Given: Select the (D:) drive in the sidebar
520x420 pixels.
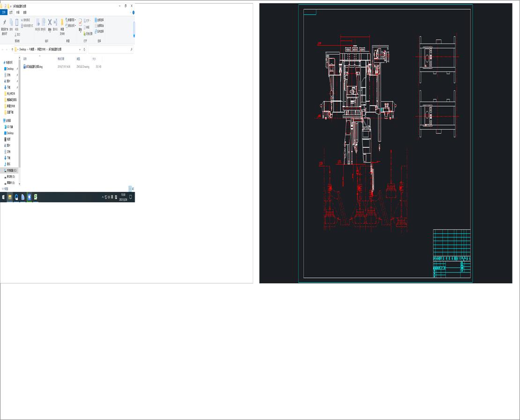Looking at the screenshot, I should click(x=10, y=177).
